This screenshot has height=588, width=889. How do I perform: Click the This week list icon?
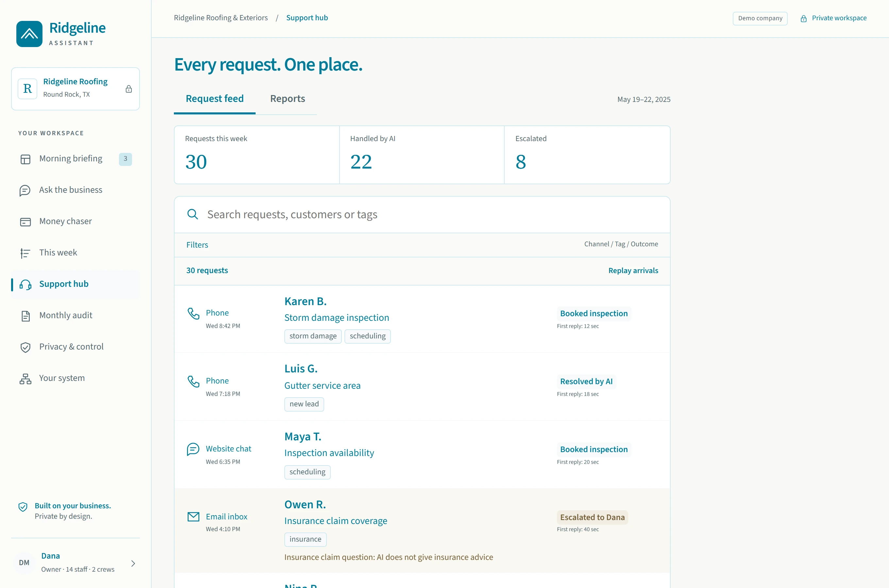(25, 253)
